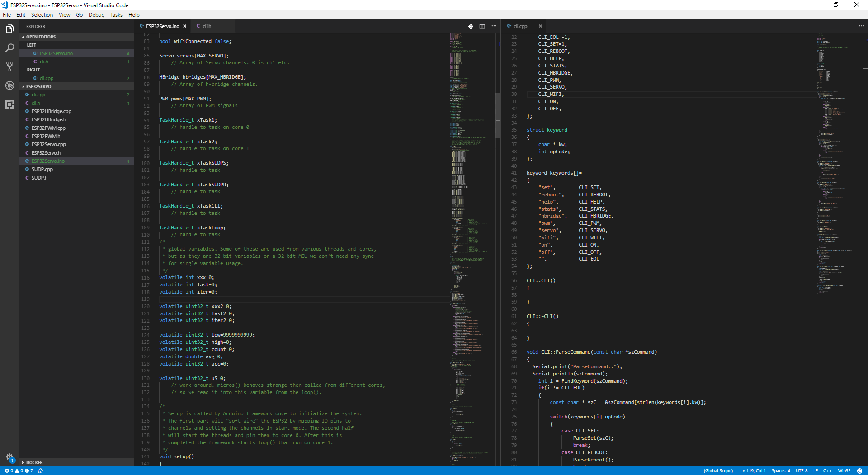Screen dimensions: 868x475
Task: Open the Search view in the activity bar
Action: pyautogui.click(x=9, y=47)
